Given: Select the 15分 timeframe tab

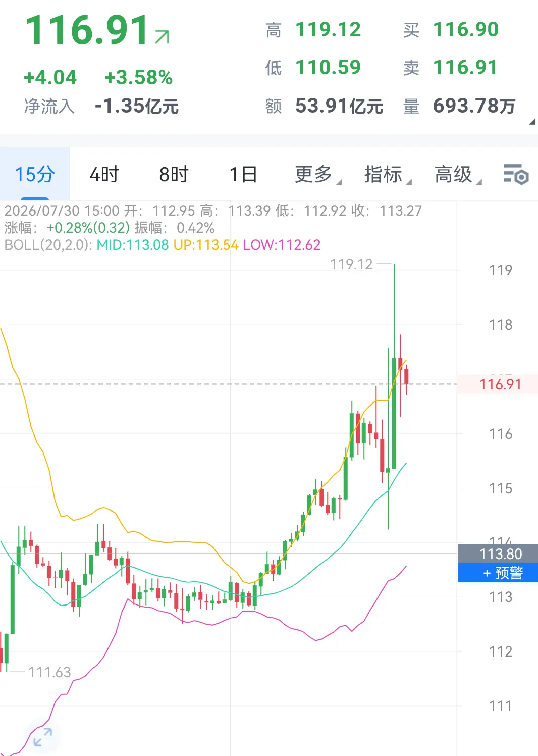Looking at the screenshot, I should pos(35,174).
